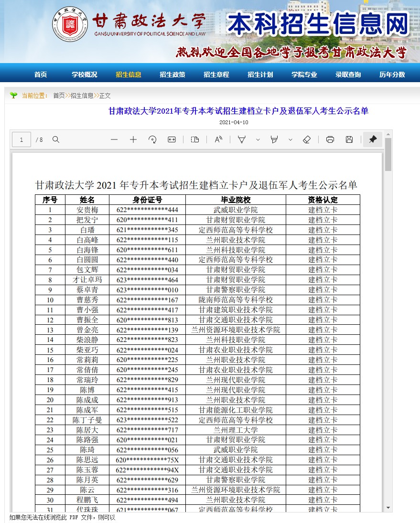Screen dimensions: 420x523
Task: Click the ID cell 620************75X
Action: (147, 460)
